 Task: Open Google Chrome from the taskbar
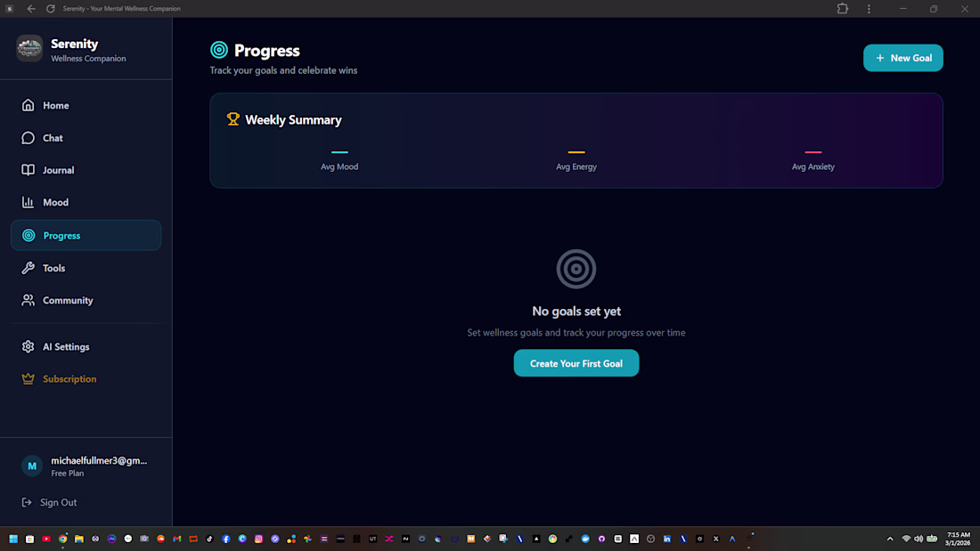[62, 539]
